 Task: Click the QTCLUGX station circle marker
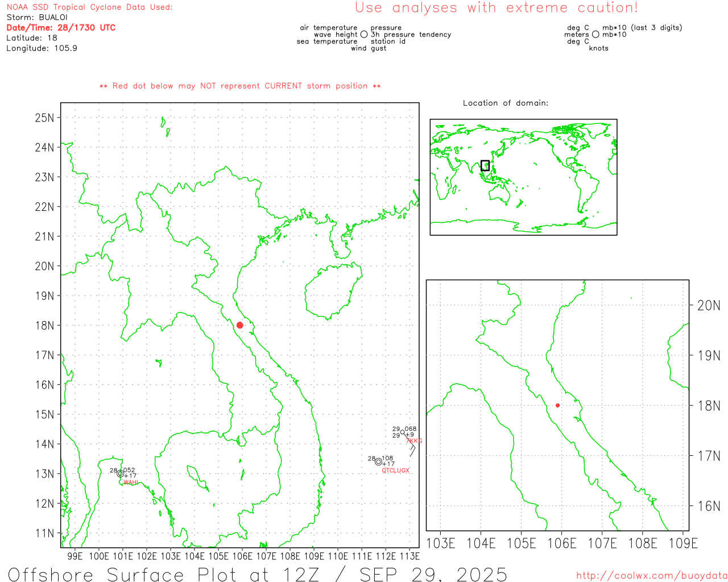[x=378, y=462]
